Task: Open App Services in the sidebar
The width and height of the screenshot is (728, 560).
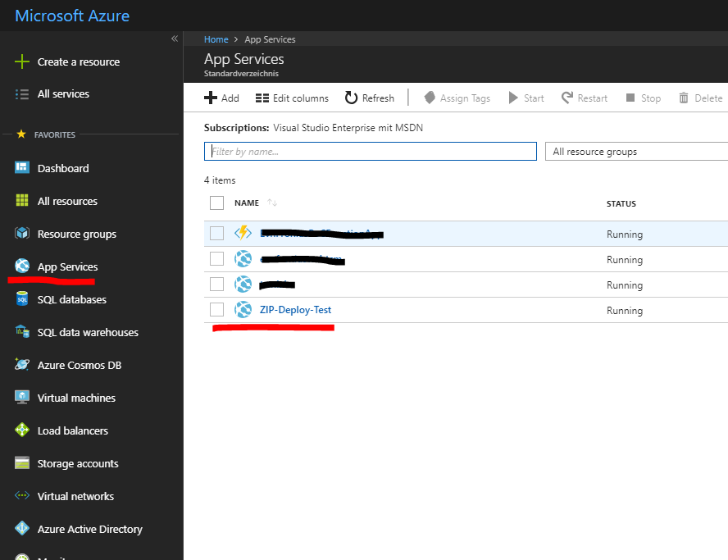Action: (67, 266)
